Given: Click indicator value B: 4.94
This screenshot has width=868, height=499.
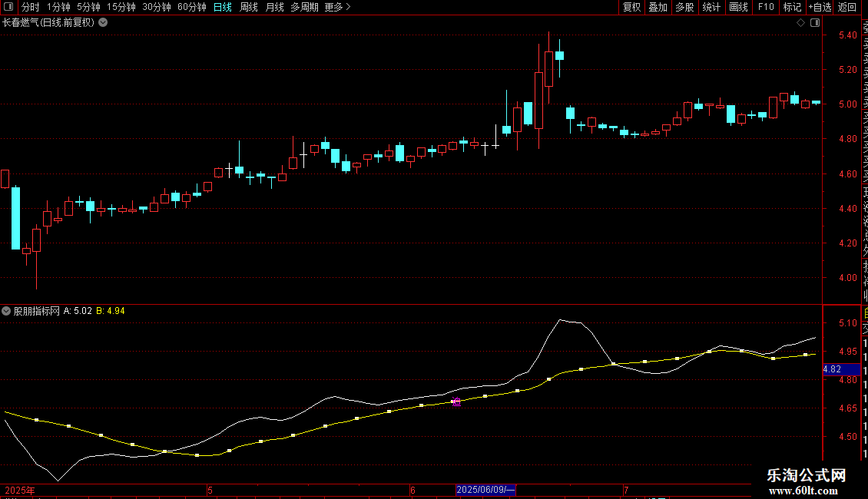Looking at the screenshot, I should 110,311.
